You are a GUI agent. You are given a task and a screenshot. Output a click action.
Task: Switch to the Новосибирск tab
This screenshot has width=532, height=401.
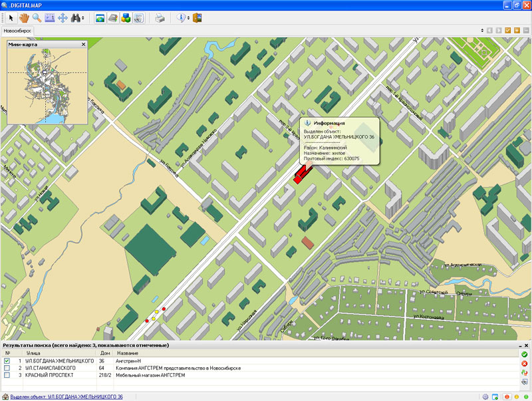[17, 31]
